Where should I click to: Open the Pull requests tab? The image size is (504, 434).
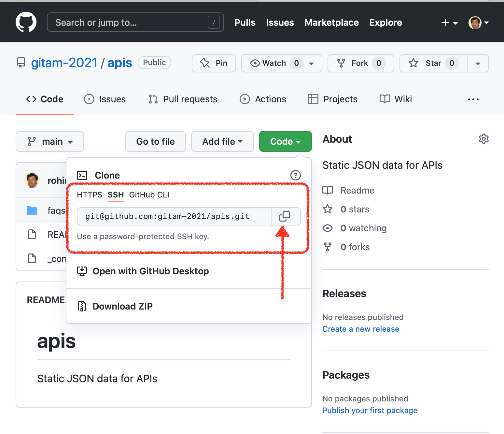(x=183, y=99)
